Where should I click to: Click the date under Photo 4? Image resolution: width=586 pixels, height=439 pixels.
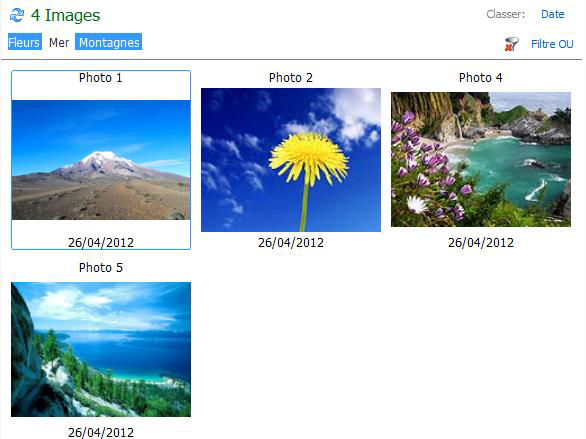point(481,242)
